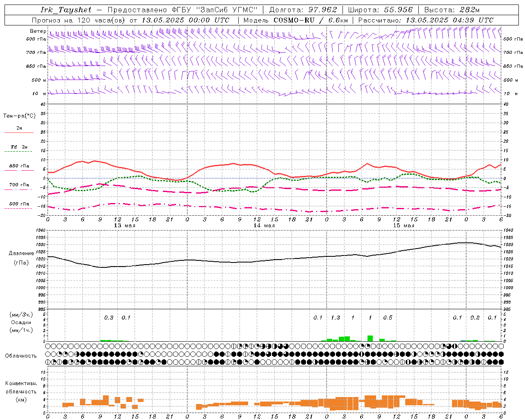
Task: Click the (мм/1ч.) unit label
Action: (21, 330)
